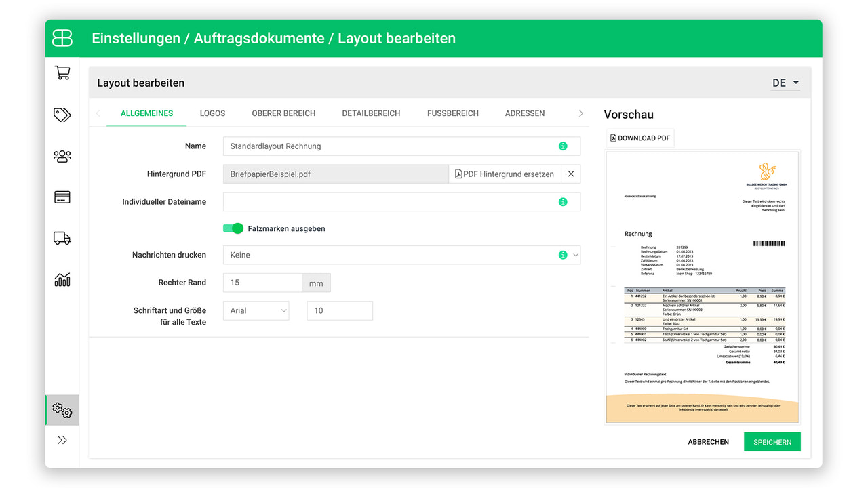Expand the sidebar with the double chevron

pyautogui.click(x=62, y=439)
